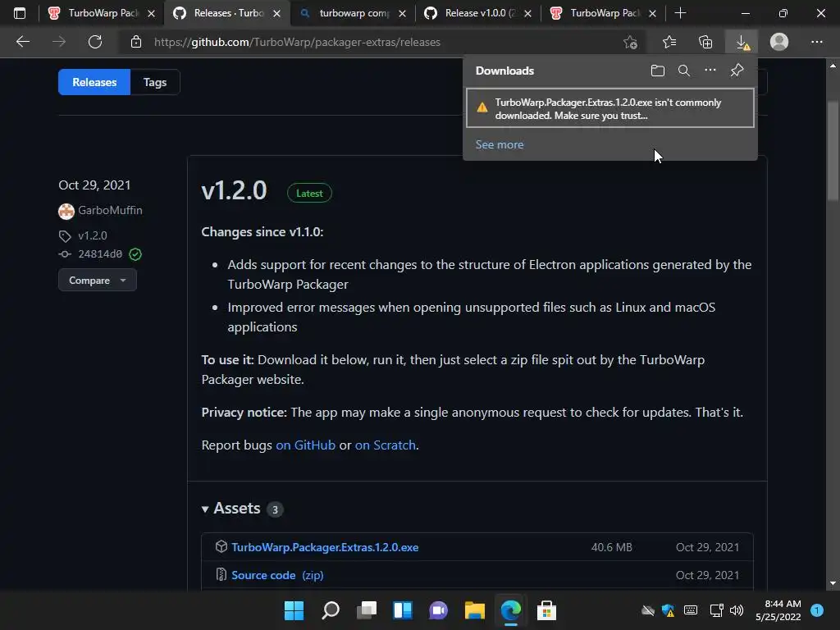Image resolution: width=840 pixels, height=630 pixels.
Task: Open Teams Chat on taskbar
Action: [x=438, y=610]
